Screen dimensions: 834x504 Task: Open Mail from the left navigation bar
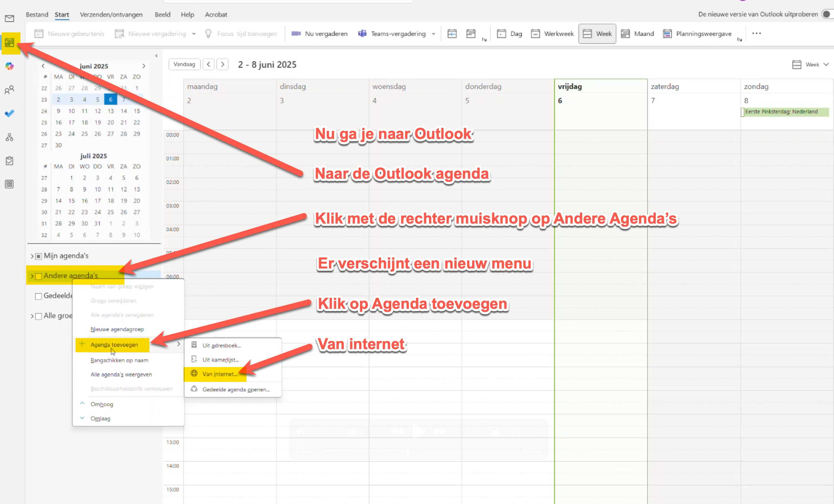9,18
